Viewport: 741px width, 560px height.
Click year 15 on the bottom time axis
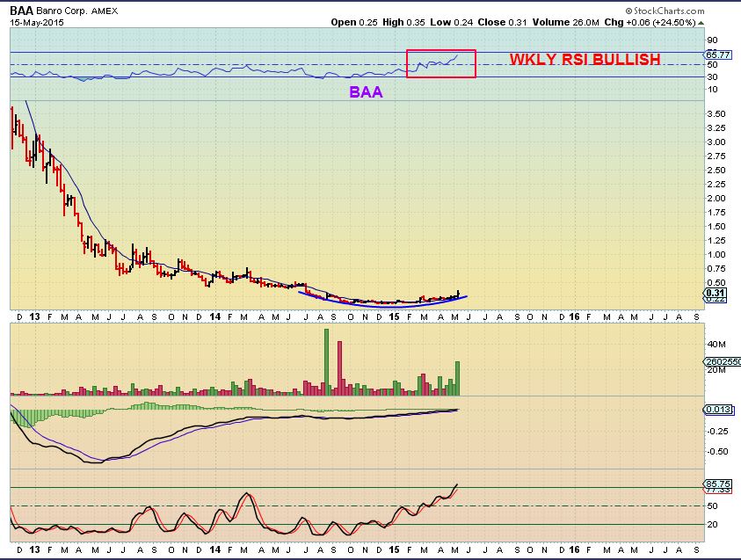click(394, 549)
